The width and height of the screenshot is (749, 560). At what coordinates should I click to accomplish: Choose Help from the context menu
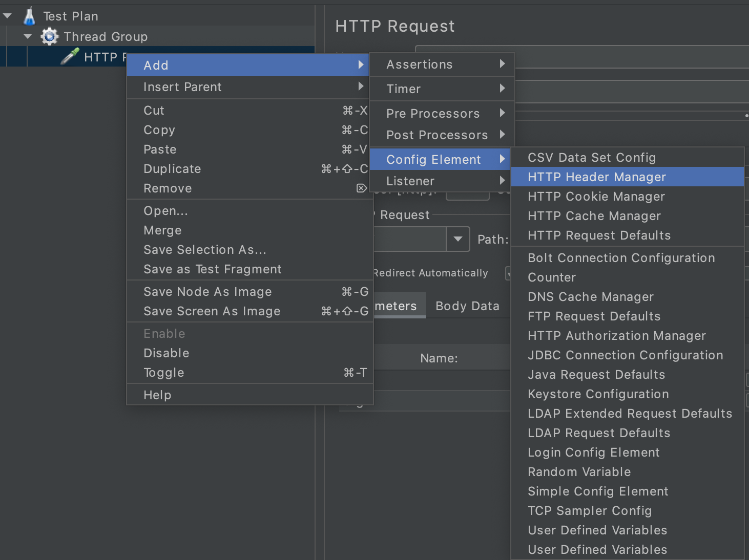pos(250,395)
